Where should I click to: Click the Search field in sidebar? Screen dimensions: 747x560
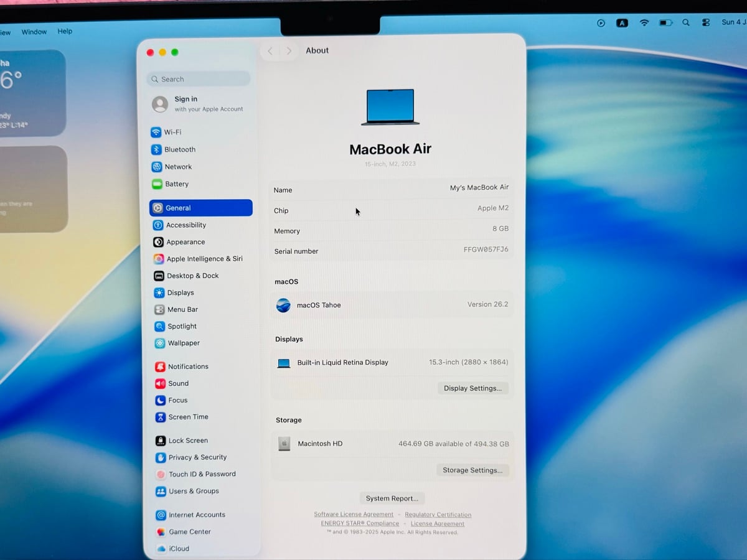(x=199, y=79)
